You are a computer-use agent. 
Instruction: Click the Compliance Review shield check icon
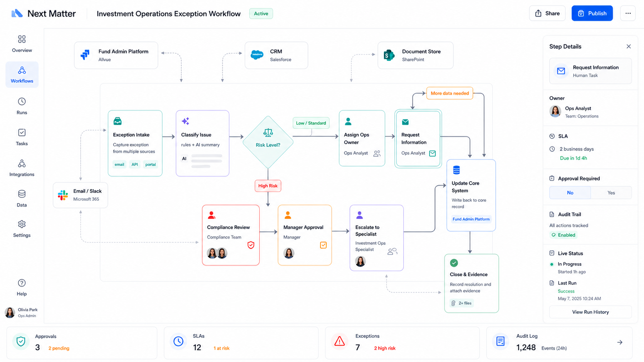click(x=251, y=245)
